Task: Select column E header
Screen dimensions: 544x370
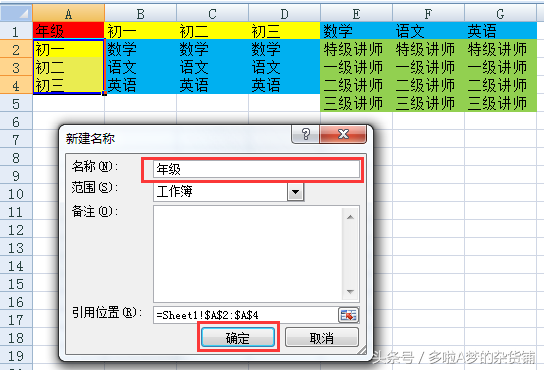Action: tap(356, 13)
